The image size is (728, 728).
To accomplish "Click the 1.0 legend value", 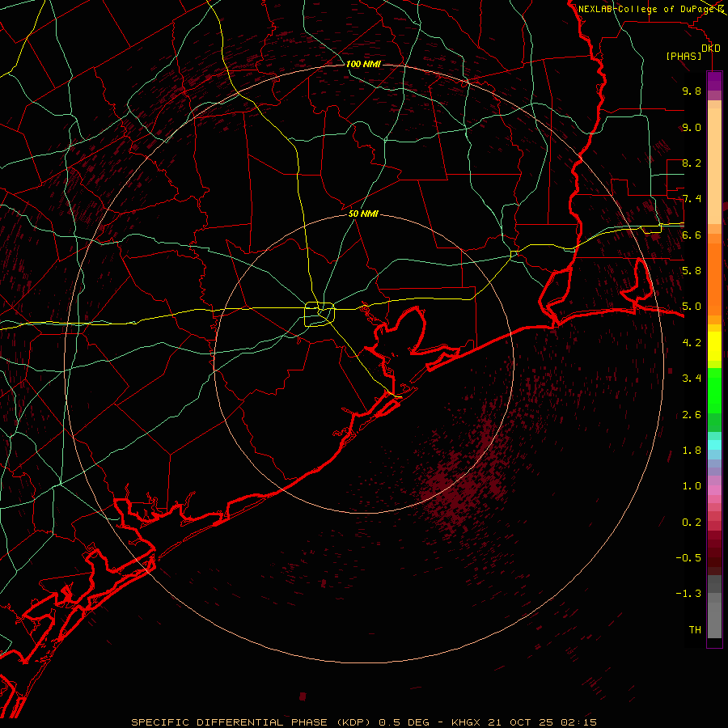I will point(692,486).
